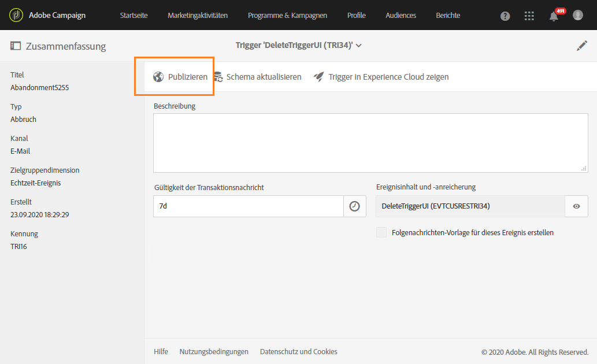
Task: Click the Gültigkeit der Transaktionsnachricht field showing 7d
Action: (249, 206)
